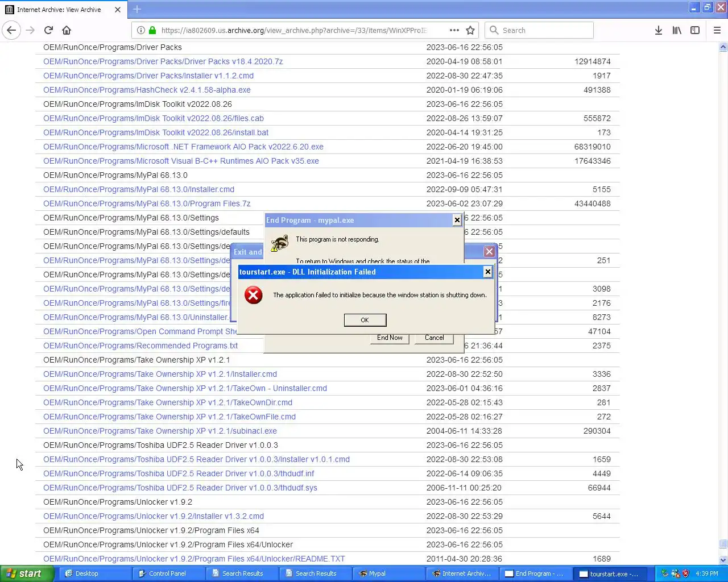The image size is (728, 582).
Task: Select folder row Toshiba UDF2.5 Reader Driver v1.0.0.3
Action: [328, 445]
